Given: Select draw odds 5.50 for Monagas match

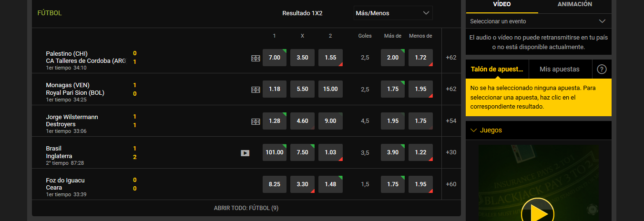Looking at the screenshot, I should tap(302, 89).
